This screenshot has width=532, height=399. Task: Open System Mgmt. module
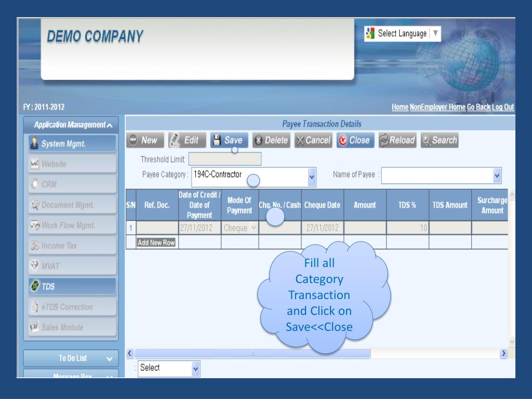pyautogui.click(x=72, y=143)
